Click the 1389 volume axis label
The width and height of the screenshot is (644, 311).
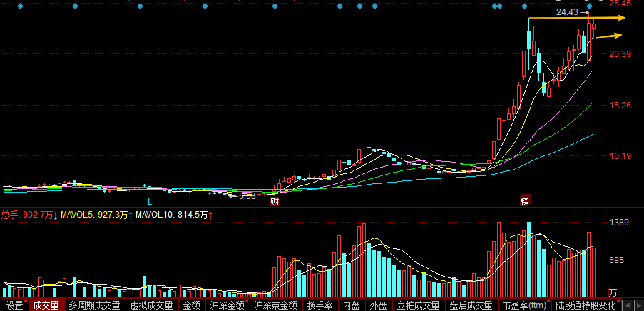pos(618,223)
